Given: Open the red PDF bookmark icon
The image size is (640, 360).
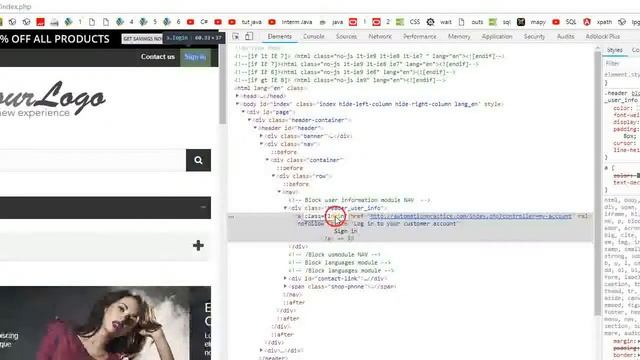Looking at the screenshot, I should click(x=40, y=22).
